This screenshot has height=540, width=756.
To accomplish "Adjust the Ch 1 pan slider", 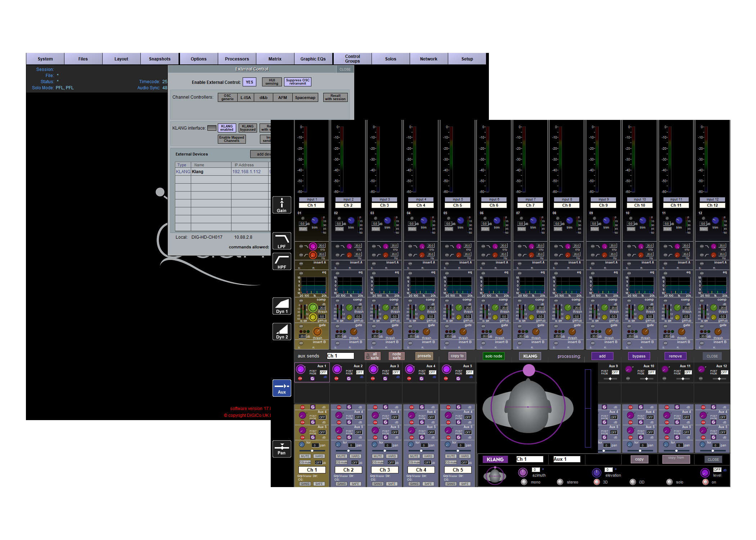I will tap(312, 451).
